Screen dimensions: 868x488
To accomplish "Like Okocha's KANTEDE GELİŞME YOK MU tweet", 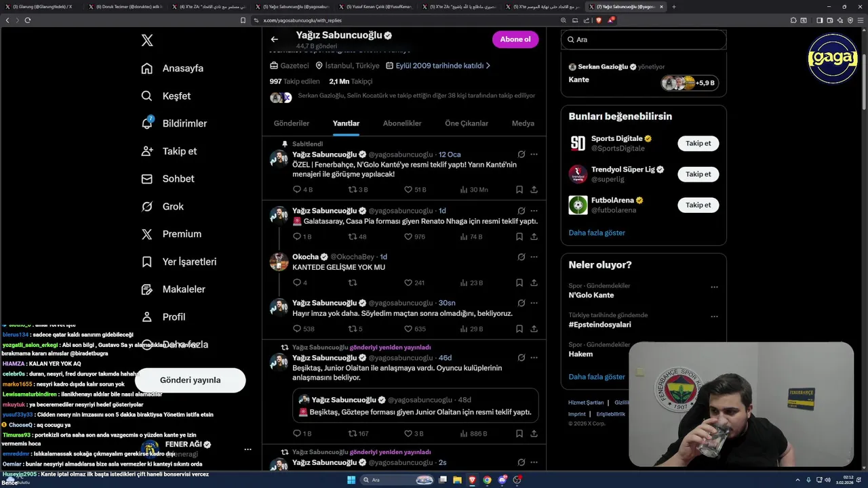I will point(408,283).
